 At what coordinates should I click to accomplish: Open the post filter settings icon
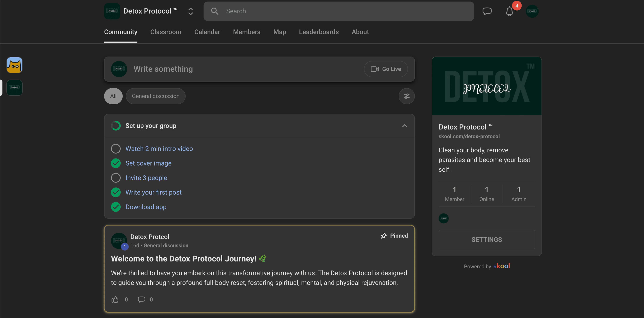pos(407,96)
